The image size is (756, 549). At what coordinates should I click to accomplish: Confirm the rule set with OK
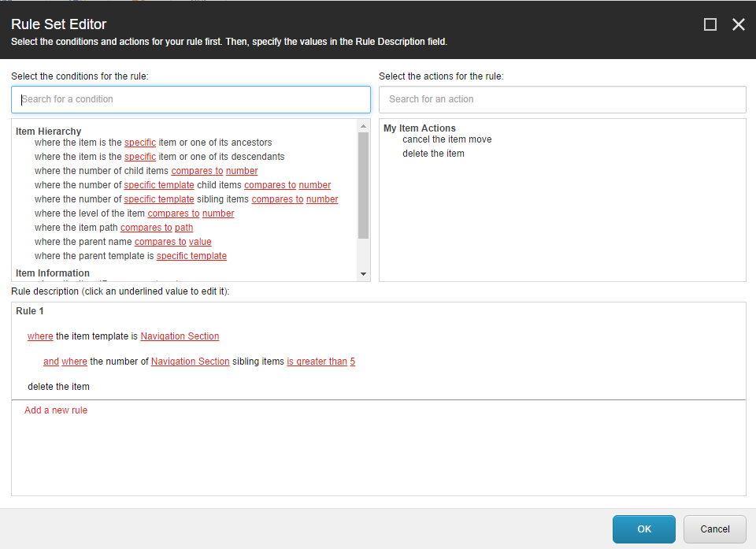pos(643,529)
